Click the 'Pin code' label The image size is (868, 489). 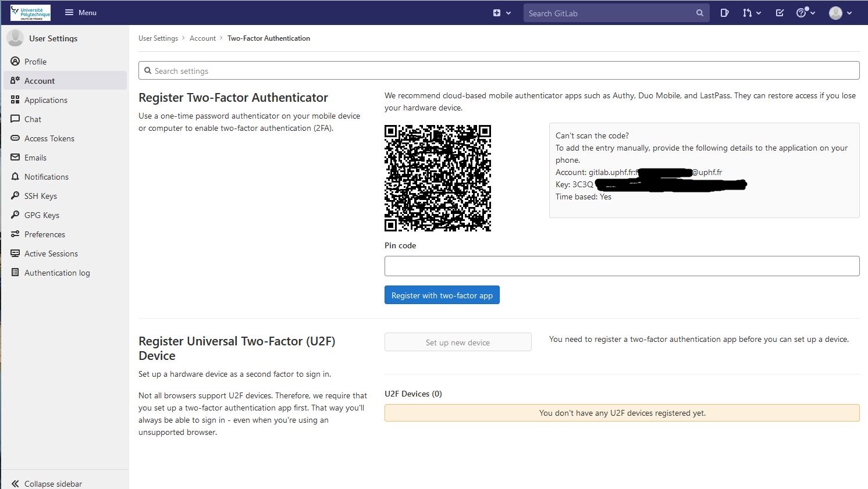tap(400, 245)
